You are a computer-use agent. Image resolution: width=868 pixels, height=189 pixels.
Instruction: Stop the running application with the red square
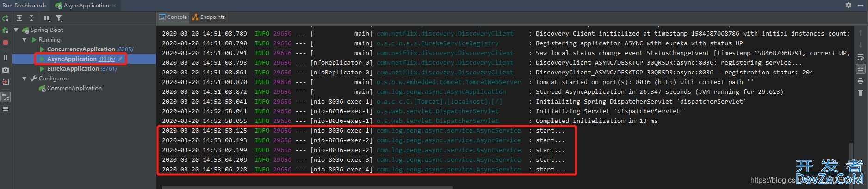coord(6,43)
